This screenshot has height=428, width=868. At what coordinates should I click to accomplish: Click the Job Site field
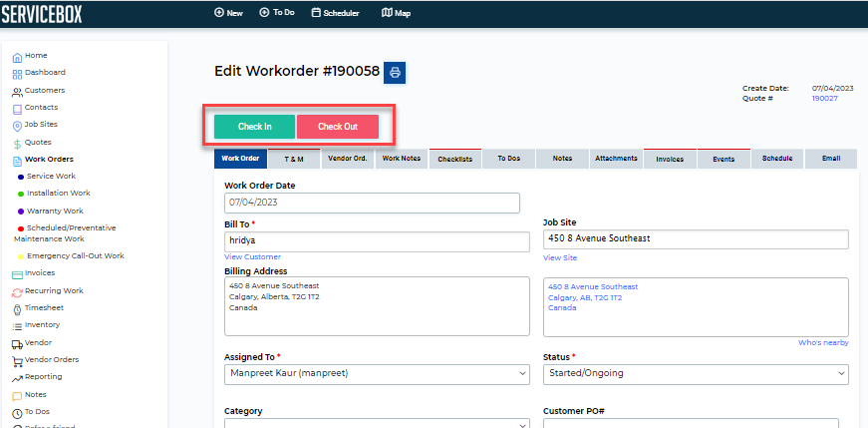coord(696,239)
